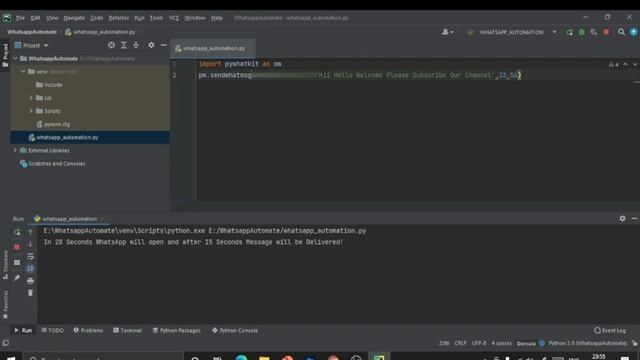
Task: Select Scratches and Consoles node
Action: click(53, 164)
